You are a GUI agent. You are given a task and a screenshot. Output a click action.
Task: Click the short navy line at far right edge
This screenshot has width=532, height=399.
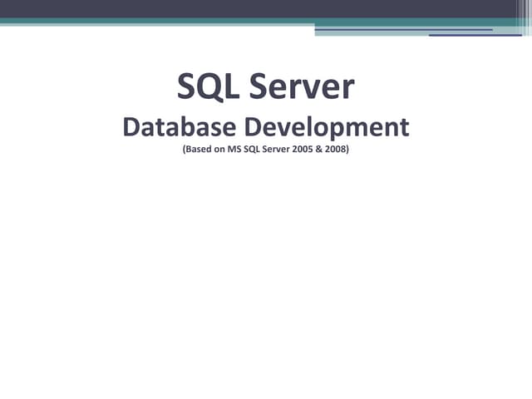(474, 35)
